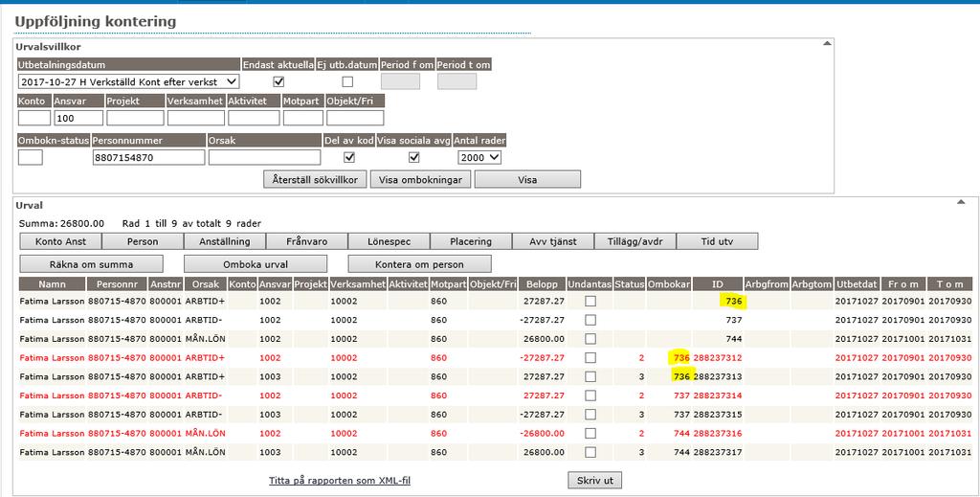Viewport: 980px width, 497px height.
Task: Click belopp 26800.00 in row ID 744
Action: [x=544, y=339]
